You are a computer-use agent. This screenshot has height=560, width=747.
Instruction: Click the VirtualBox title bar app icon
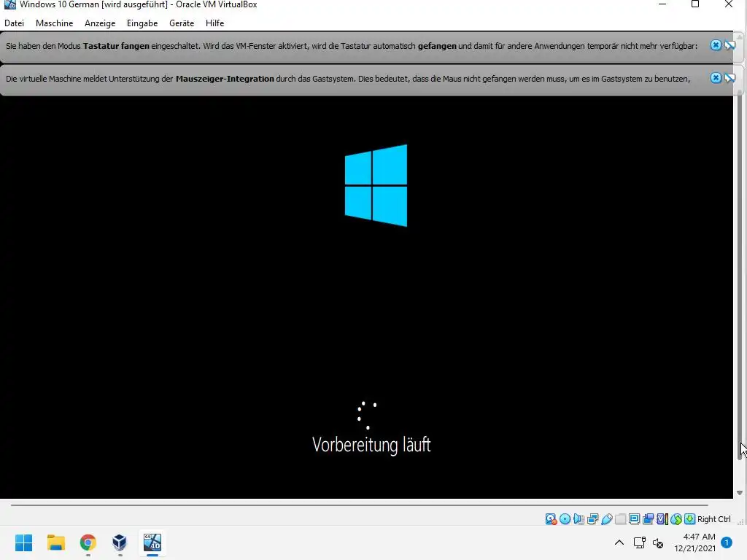[x=9, y=5]
